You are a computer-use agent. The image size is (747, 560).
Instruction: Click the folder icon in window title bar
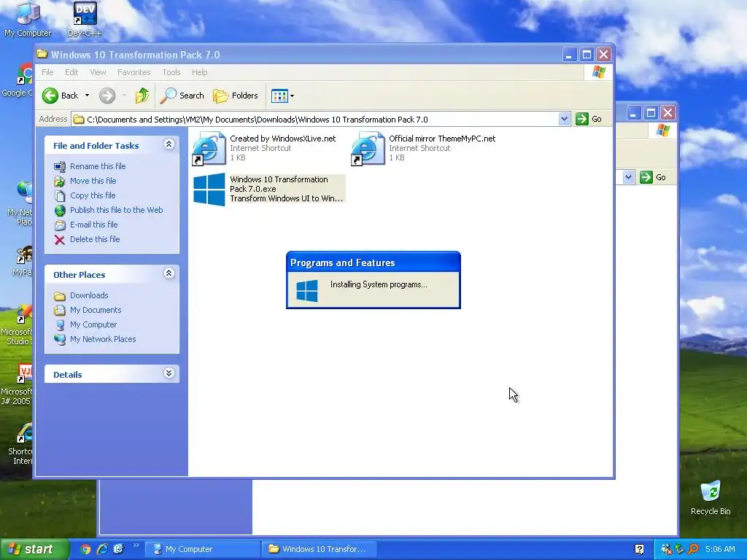(x=42, y=54)
